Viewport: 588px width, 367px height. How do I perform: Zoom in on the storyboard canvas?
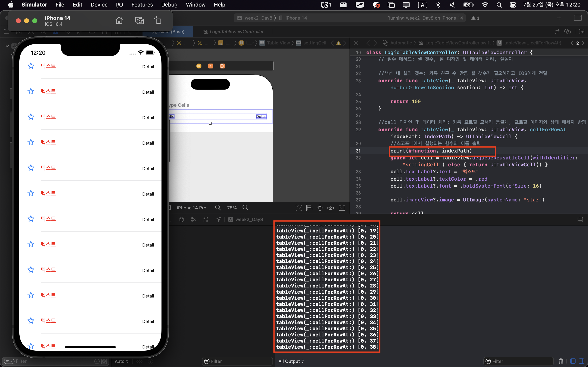coord(245,208)
